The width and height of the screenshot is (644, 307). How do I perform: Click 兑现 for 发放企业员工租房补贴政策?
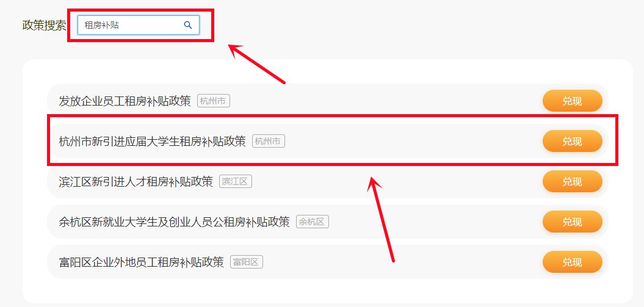coord(572,101)
